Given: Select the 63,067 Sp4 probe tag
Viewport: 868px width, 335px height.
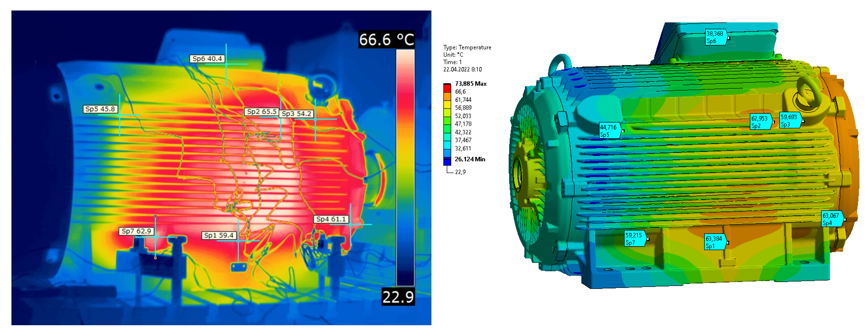Looking at the screenshot, I should click(831, 219).
